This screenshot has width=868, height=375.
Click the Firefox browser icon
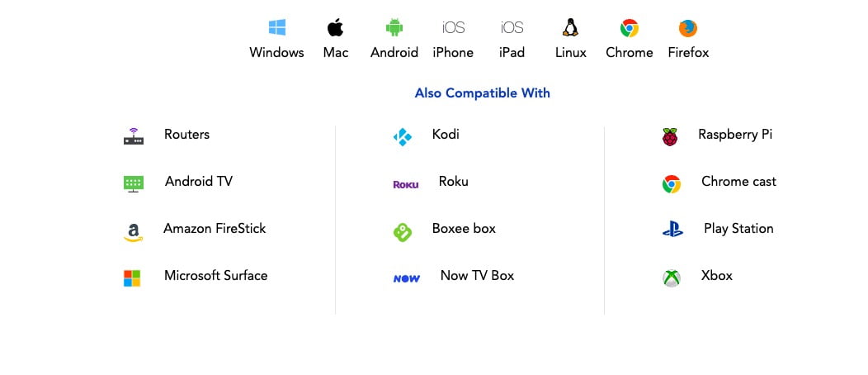click(x=688, y=28)
